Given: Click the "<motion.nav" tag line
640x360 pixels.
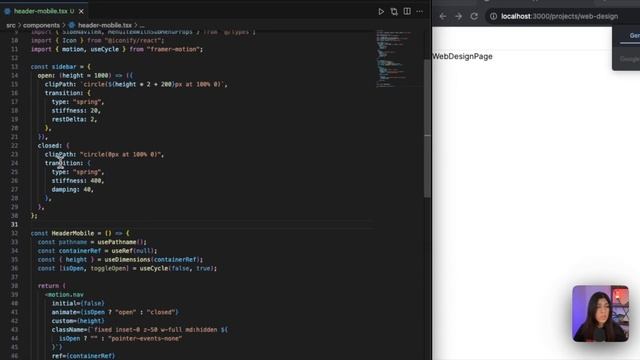Looking at the screenshot, I should 64,295.
